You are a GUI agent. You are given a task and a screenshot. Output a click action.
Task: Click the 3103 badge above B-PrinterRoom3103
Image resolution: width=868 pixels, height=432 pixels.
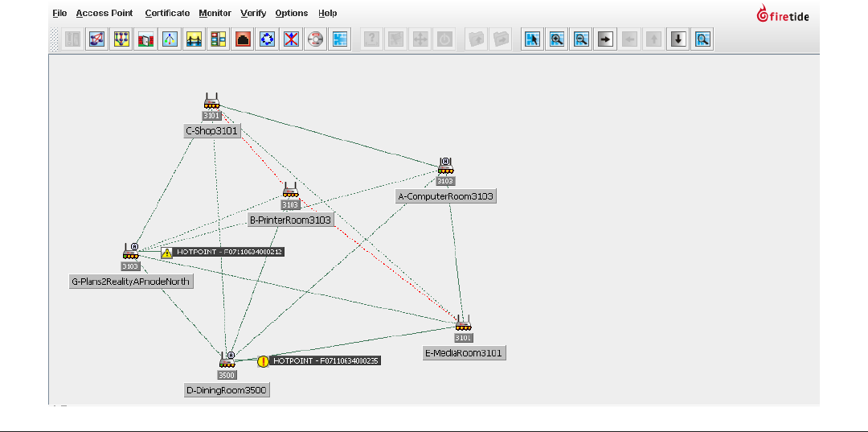click(291, 205)
